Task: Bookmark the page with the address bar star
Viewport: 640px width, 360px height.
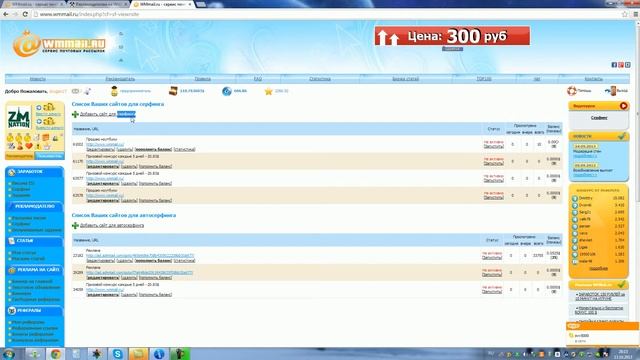Action: pyautogui.click(x=624, y=14)
